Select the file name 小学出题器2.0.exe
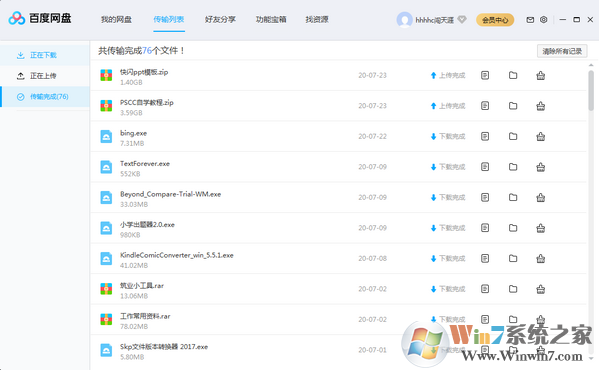This screenshot has height=370, width=599. [147, 225]
